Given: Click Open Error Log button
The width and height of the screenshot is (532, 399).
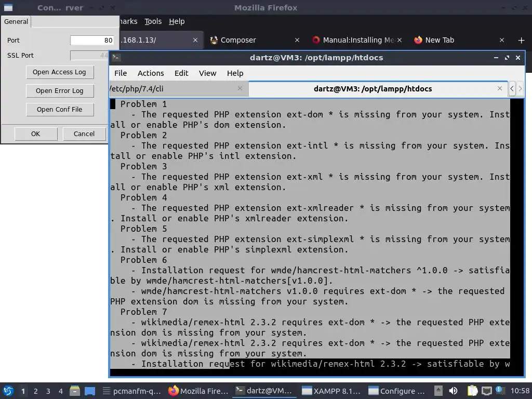Looking at the screenshot, I should coord(60,91).
